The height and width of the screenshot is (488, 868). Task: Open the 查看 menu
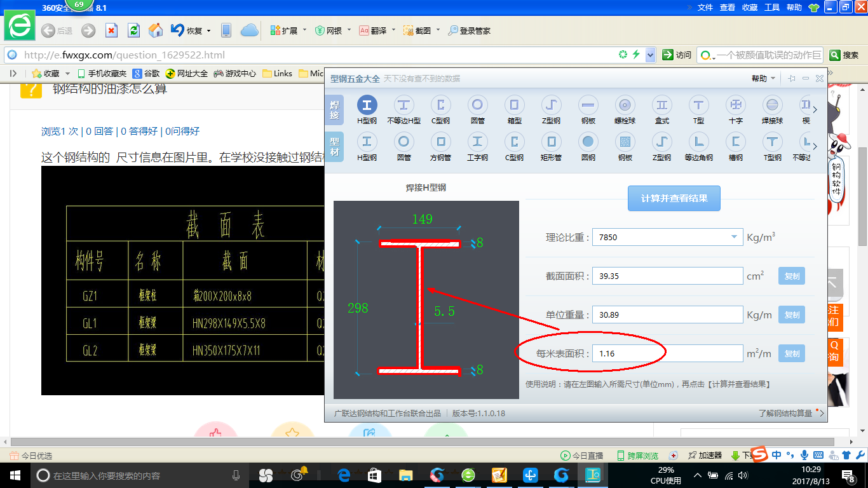(728, 8)
